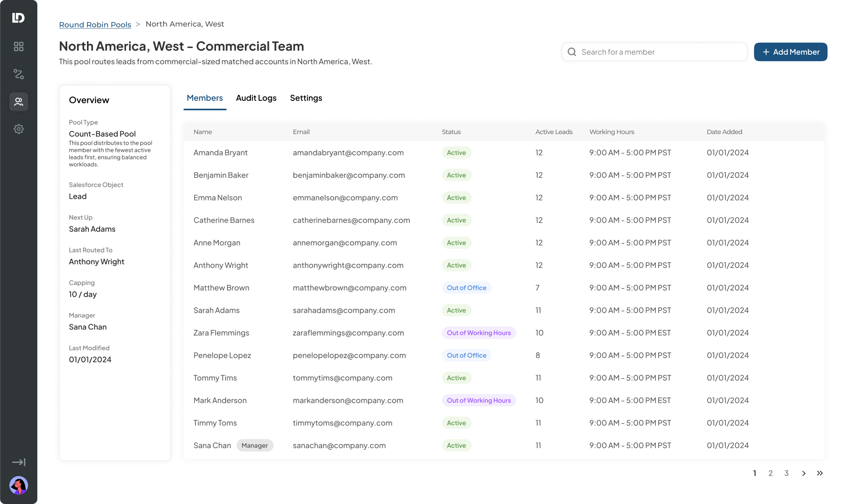The image size is (848, 504).
Task: Open the user avatar profile
Action: tap(19, 485)
